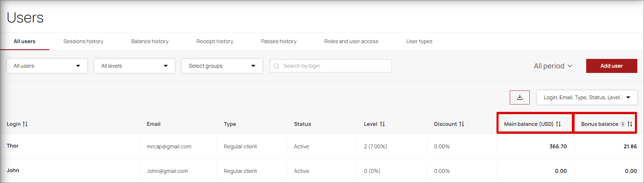Open Roles and user access tab
Screen dimensions: 644x183
point(351,41)
